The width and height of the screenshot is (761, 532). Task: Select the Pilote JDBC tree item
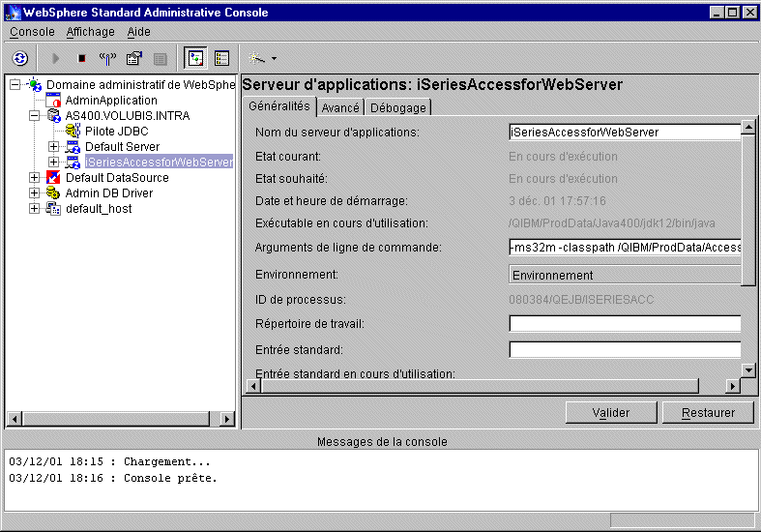click(116, 131)
